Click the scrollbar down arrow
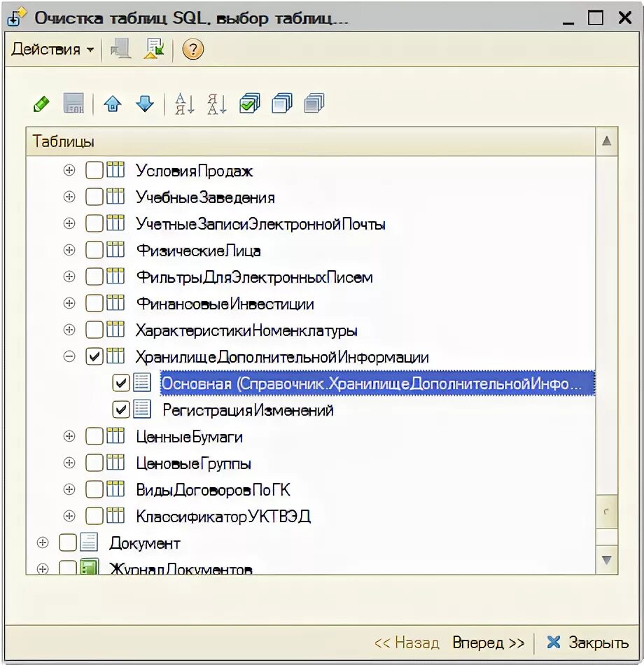This screenshot has height=665, width=644. point(607,560)
